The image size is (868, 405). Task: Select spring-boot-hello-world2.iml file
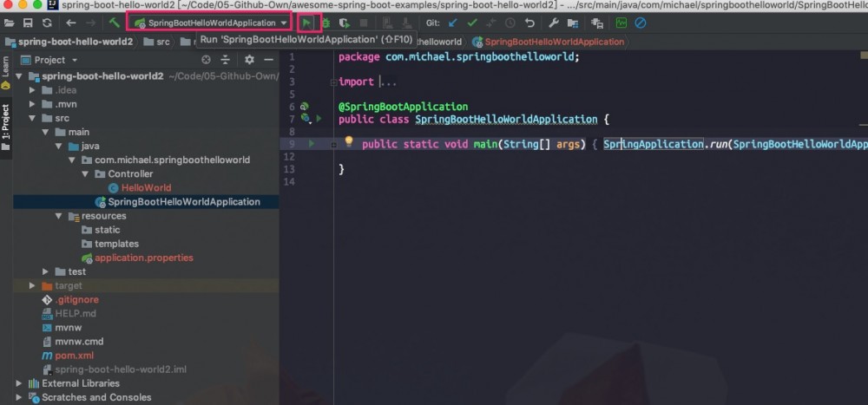(x=122, y=369)
